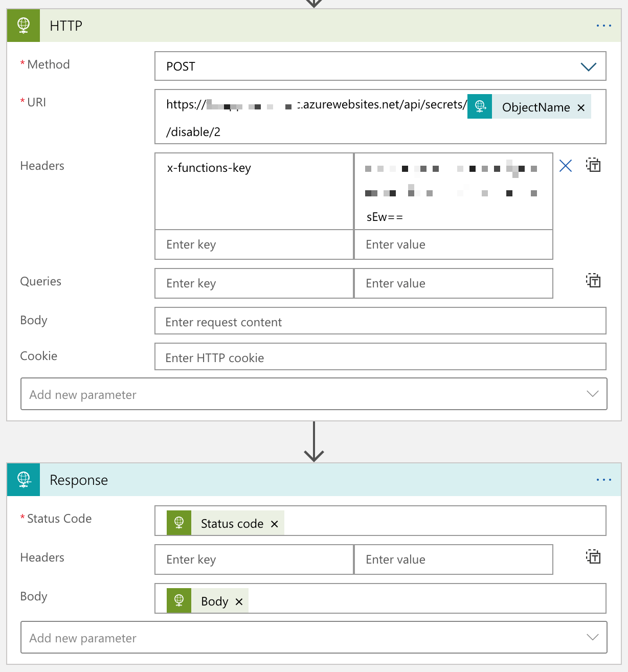Select the POST method value
This screenshot has height=672, width=628.
click(x=180, y=66)
